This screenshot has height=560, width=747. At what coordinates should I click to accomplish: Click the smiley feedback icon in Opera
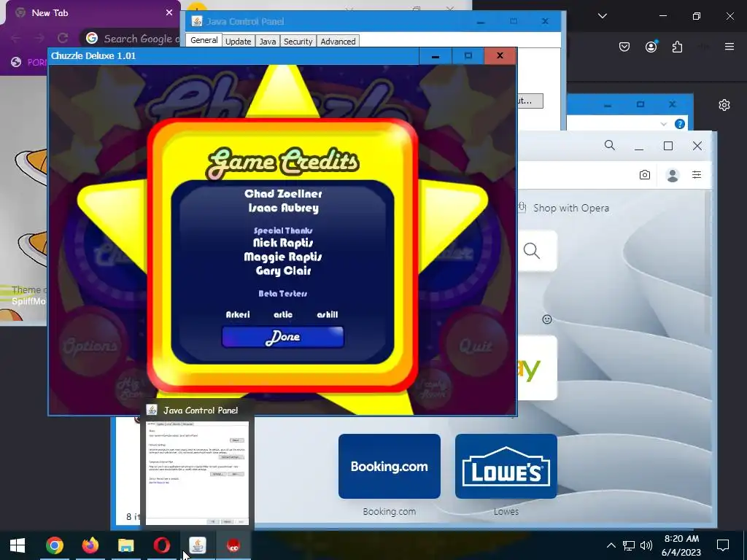(547, 319)
